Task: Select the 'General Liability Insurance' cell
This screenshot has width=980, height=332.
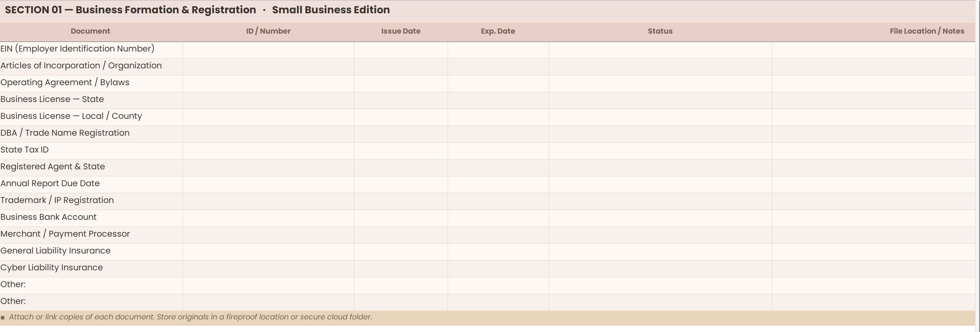Action: pyautogui.click(x=91, y=252)
